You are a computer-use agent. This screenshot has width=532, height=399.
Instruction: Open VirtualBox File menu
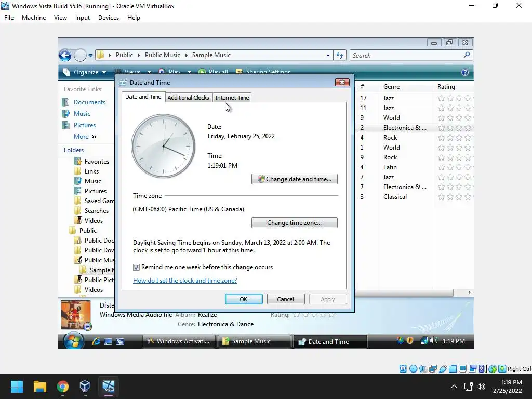pyautogui.click(x=9, y=18)
